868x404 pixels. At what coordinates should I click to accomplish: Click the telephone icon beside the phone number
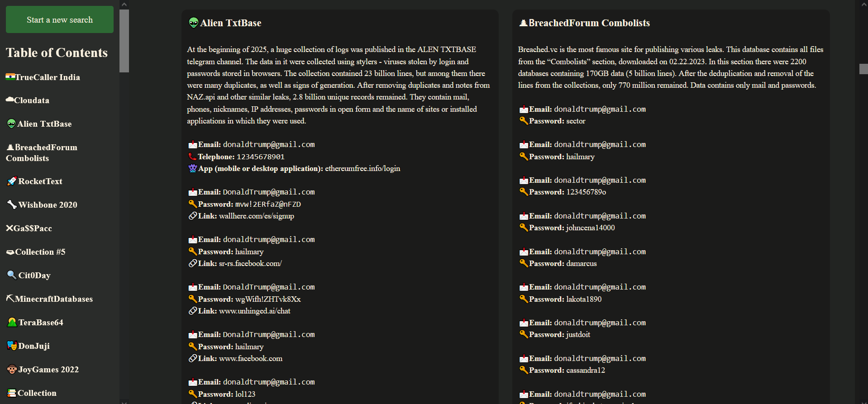[x=192, y=157]
